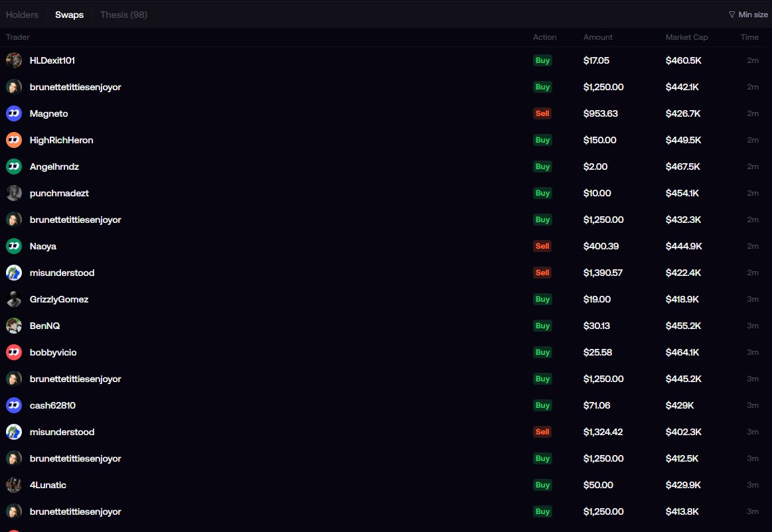Click the $1,390.57 amount
This screenshot has height=532, width=772.
[x=603, y=273]
